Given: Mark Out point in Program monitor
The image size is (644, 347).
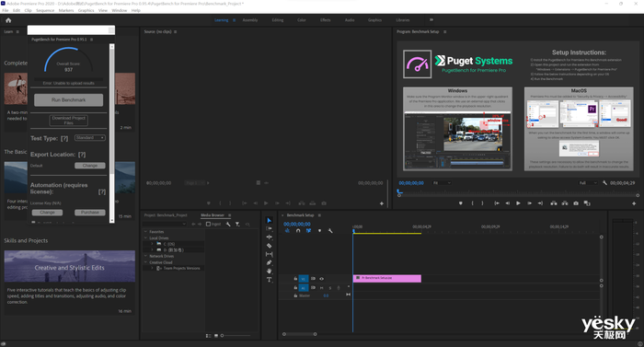Looking at the screenshot, I should (x=482, y=203).
